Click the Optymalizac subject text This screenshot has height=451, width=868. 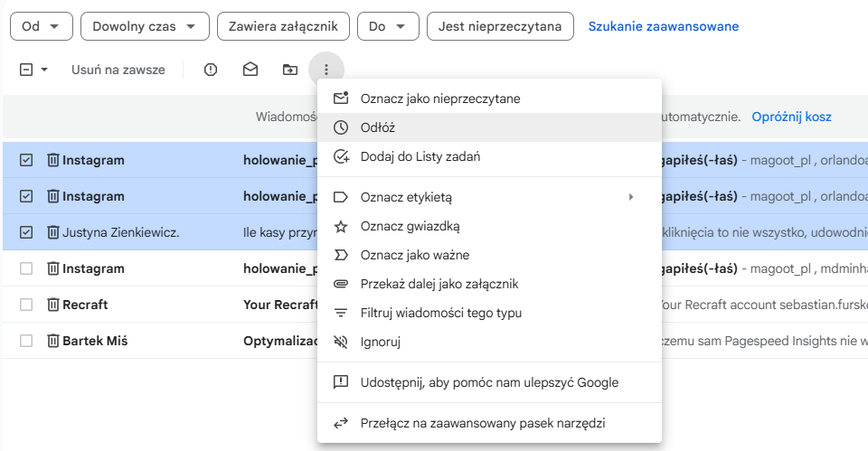pyautogui.click(x=280, y=341)
